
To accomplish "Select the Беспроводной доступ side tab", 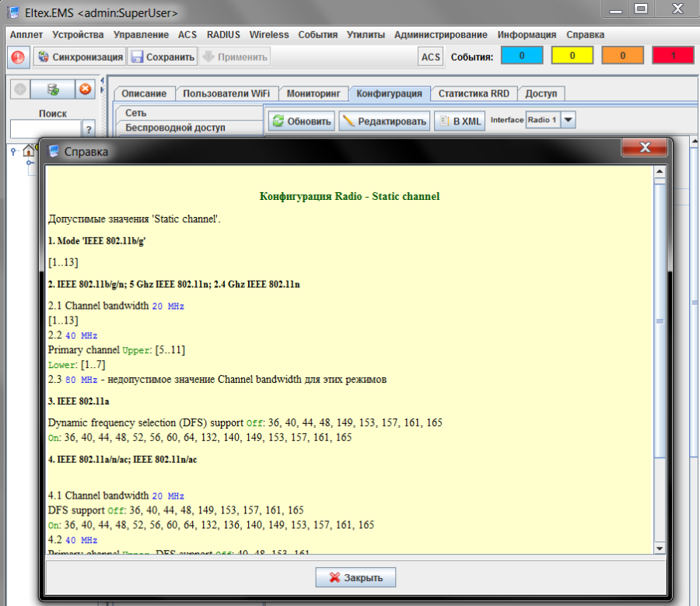I will coord(175,128).
